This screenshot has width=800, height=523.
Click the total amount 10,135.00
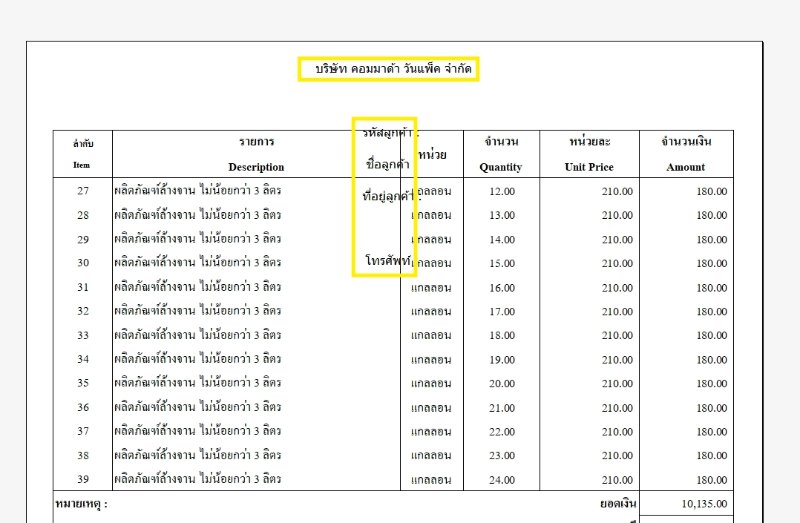point(704,505)
